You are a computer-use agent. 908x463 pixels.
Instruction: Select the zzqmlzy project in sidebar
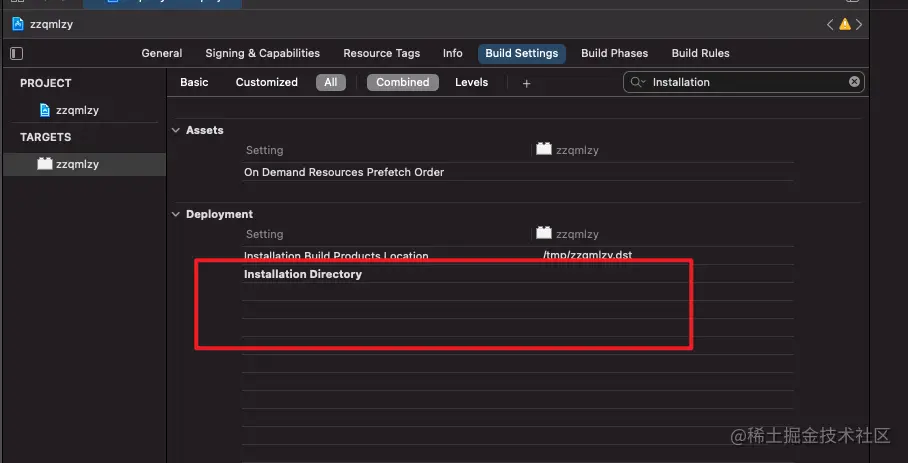pos(76,110)
